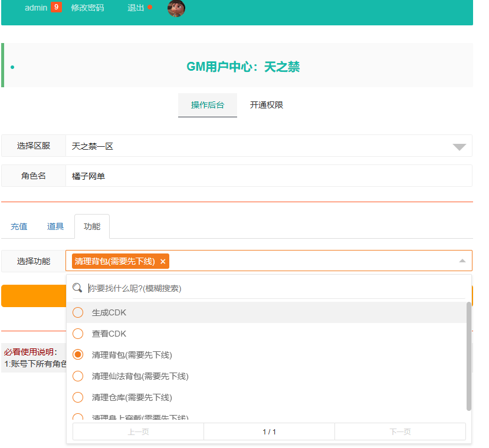This screenshot has height=448, width=489.
Task: Click the magnifier search icon in the dropdown
Action: (x=77, y=288)
